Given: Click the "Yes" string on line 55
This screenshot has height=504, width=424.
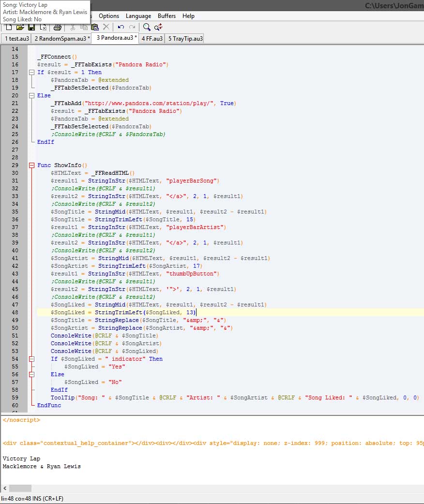Looking at the screenshot, I should 116,367.
